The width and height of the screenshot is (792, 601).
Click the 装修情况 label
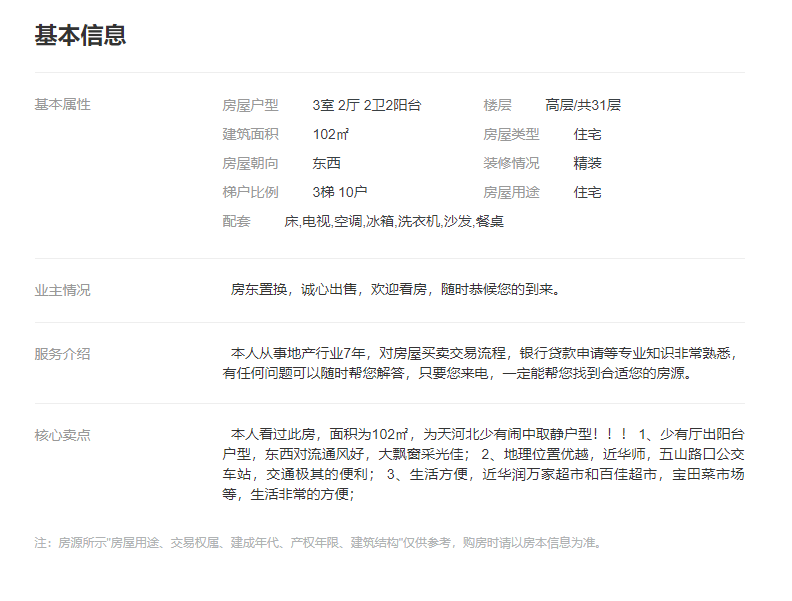511,163
